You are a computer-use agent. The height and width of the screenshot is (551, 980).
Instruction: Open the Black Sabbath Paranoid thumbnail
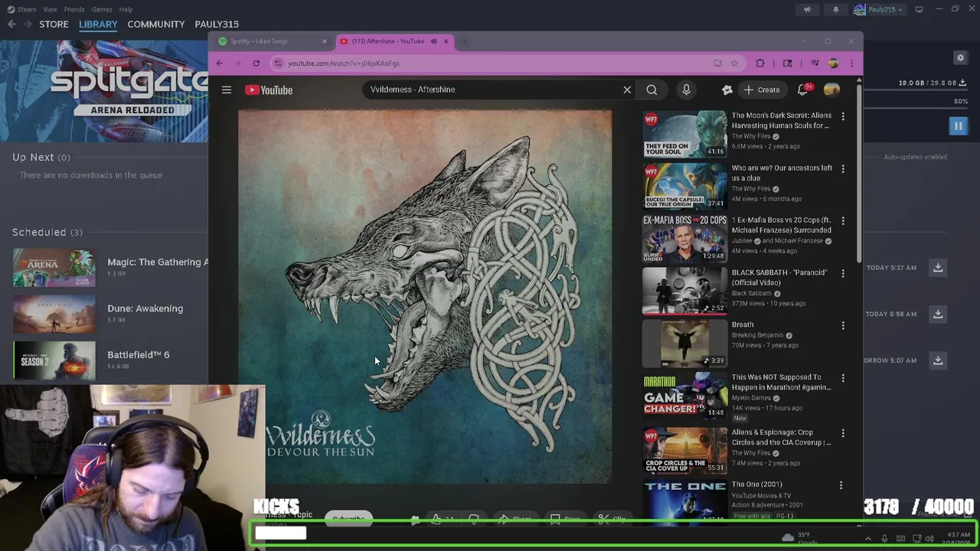684,291
